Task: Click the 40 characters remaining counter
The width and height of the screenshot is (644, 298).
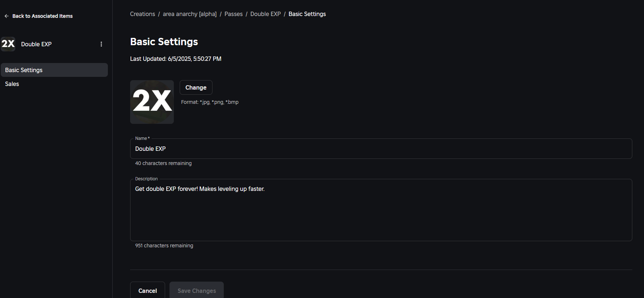Action: (163, 163)
